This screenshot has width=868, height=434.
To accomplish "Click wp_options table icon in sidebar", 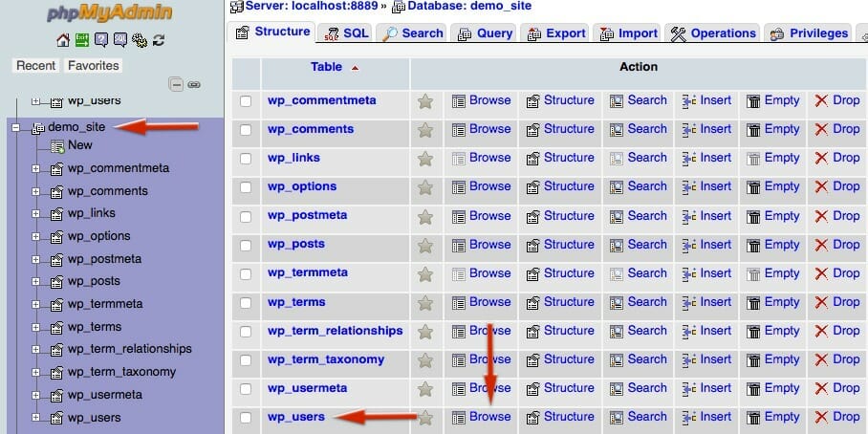I will (56, 237).
